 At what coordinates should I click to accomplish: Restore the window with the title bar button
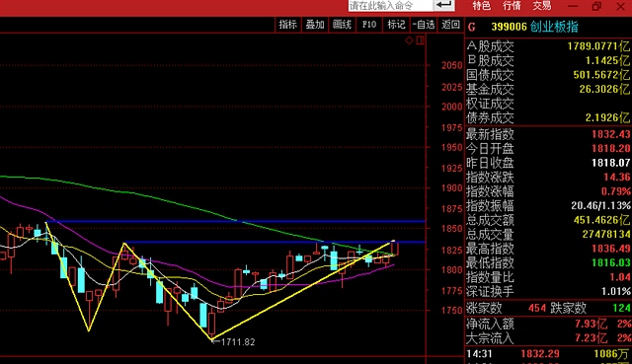(x=596, y=6)
